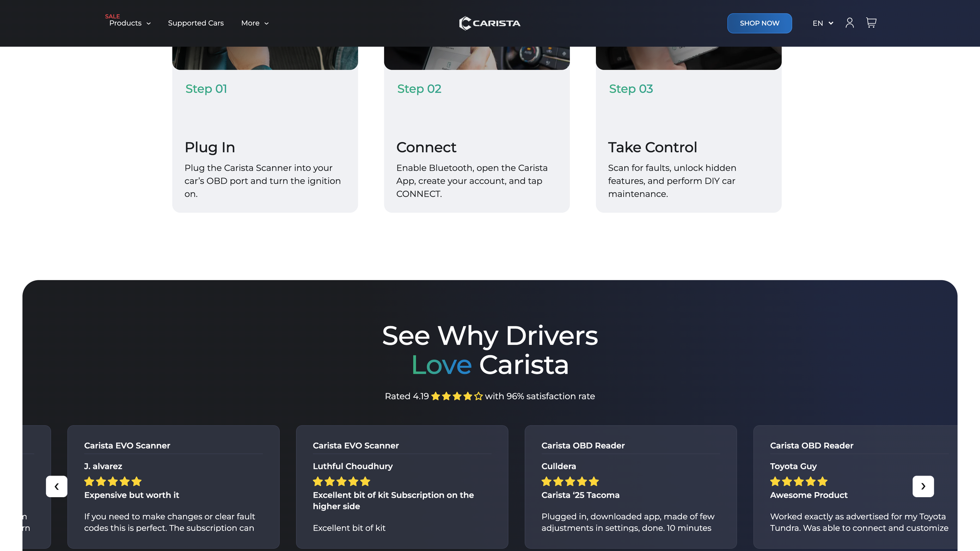Image resolution: width=980 pixels, height=551 pixels.
Task: Click "Excellent bit of kit Subscription" review title
Action: [x=393, y=501]
